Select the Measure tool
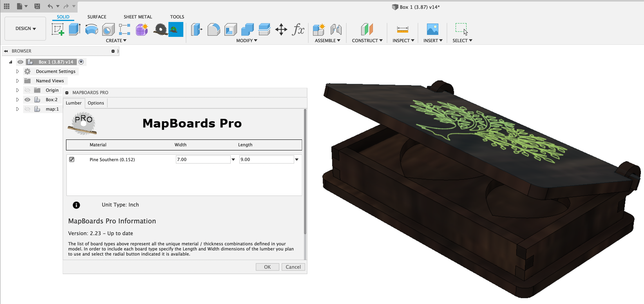The width and height of the screenshot is (644, 304). (402, 29)
